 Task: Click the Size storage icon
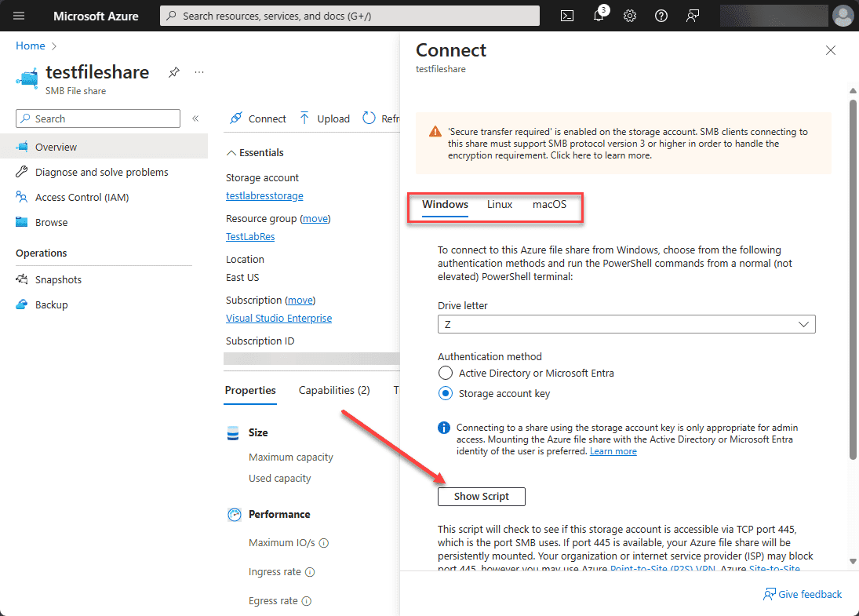coord(233,433)
